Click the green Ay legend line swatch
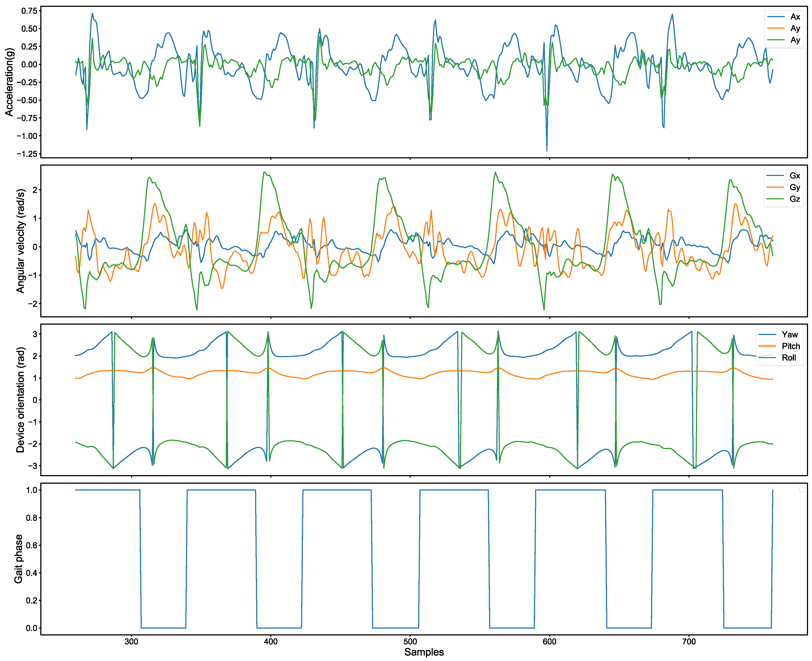Image resolution: width=812 pixels, height=661 pixels. click(776, 40)
